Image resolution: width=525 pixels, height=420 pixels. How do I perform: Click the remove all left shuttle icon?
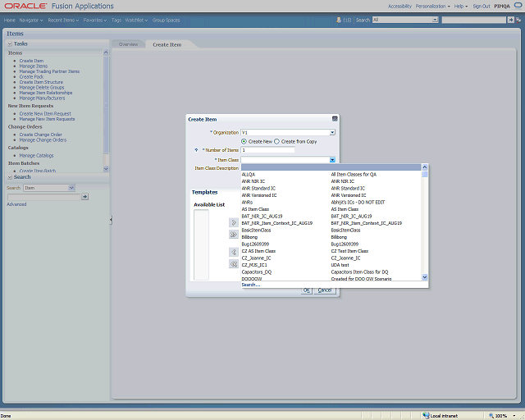pos(233,263)
